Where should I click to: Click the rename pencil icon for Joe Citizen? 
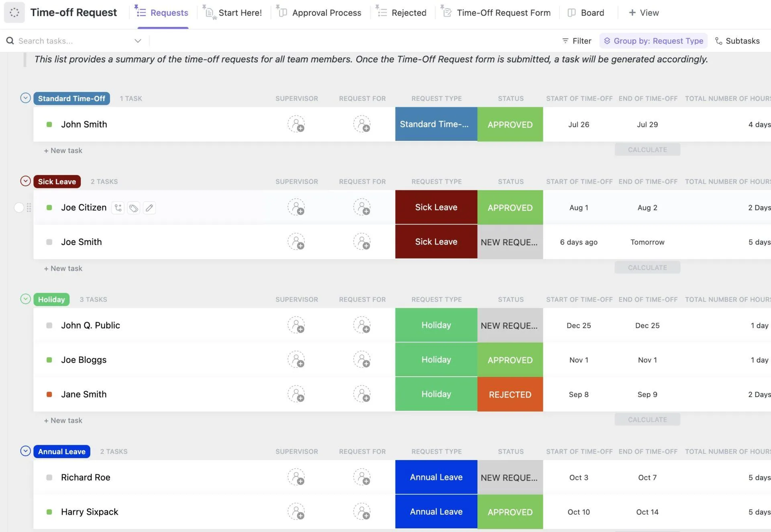coord(149,208)
